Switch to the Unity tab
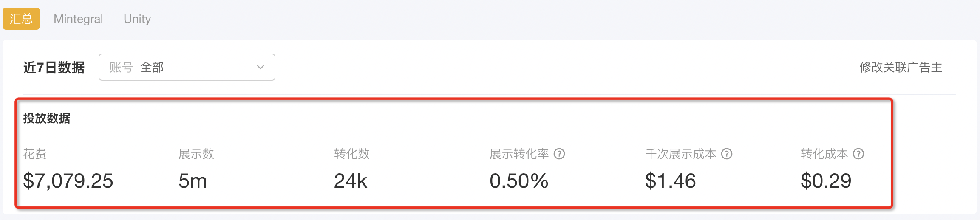 (137, 19)
